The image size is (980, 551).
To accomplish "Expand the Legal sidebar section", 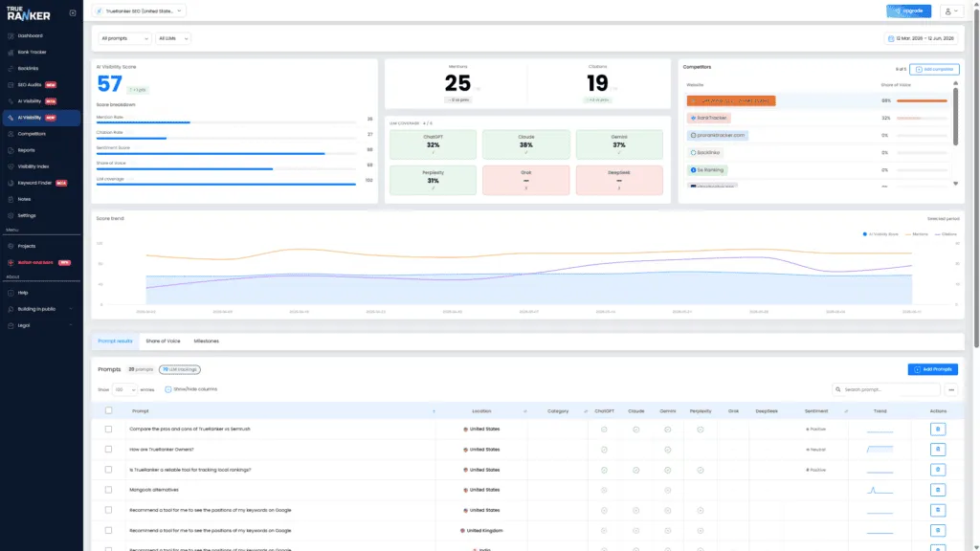I will coord(40,325).
